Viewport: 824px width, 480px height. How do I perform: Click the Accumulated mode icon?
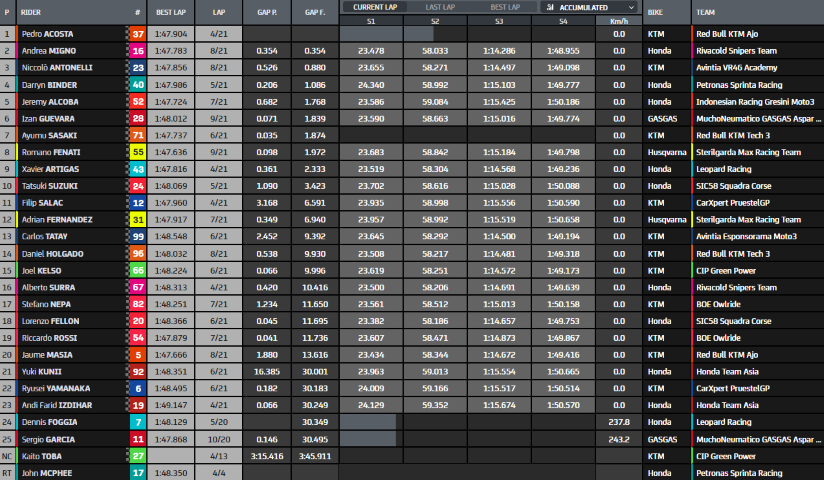point(549,7)
